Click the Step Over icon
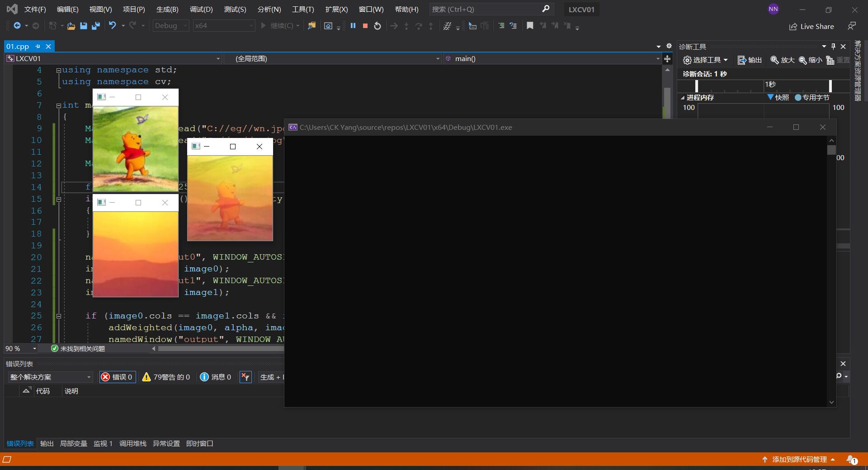Screen dimensions: 868x470 tap(419, 26)
